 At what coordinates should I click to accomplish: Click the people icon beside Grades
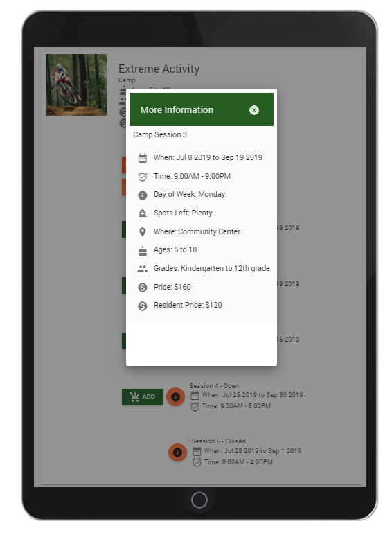click(143, 269)
